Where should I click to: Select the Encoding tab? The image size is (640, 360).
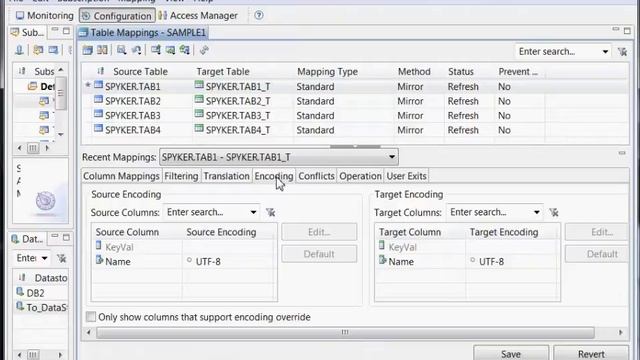click(x=274, y=176)
